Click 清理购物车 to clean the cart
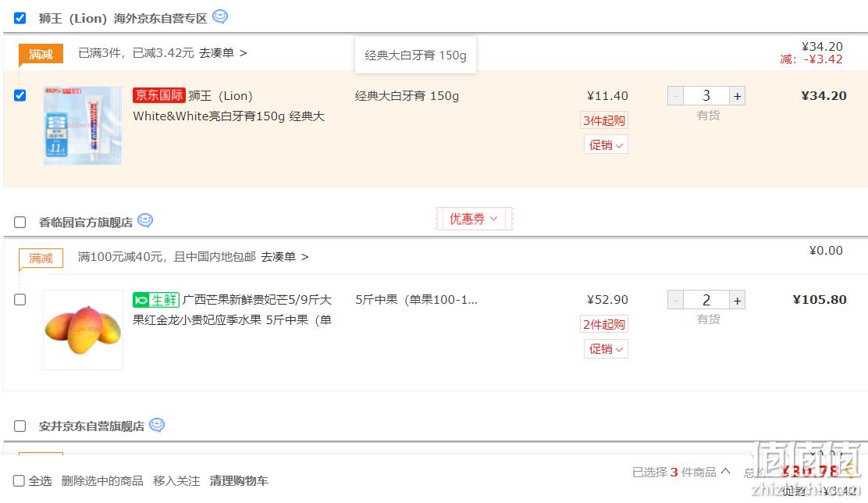Screen dimensions: 868x503 pos(239,481)
